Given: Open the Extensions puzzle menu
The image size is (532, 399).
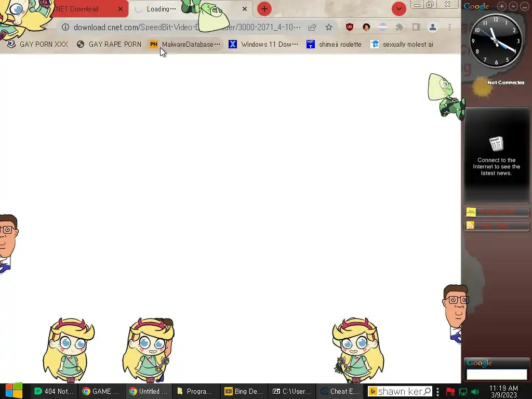Looking at the screenshot, I should pos(400,27).
